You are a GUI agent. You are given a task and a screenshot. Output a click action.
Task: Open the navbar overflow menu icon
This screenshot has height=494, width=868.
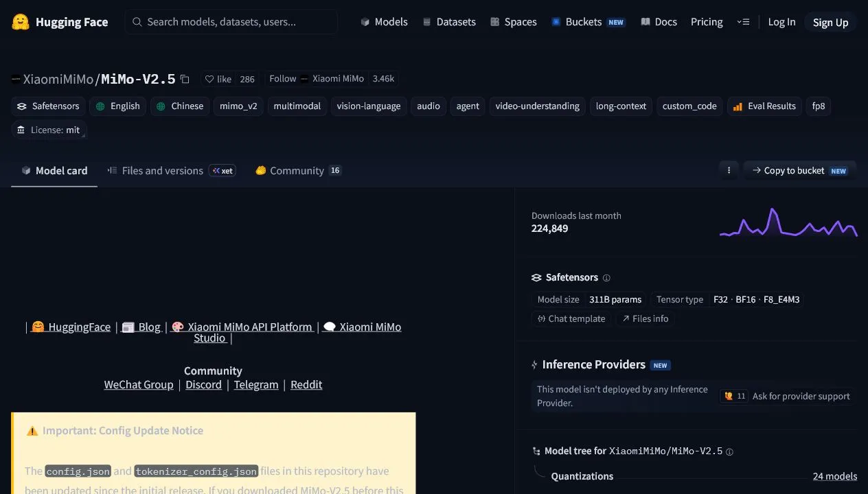[743, 22]
